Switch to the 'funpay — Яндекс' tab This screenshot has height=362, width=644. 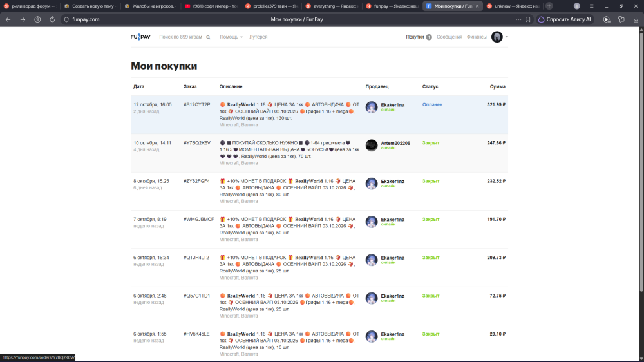click(x=392, y=6)
